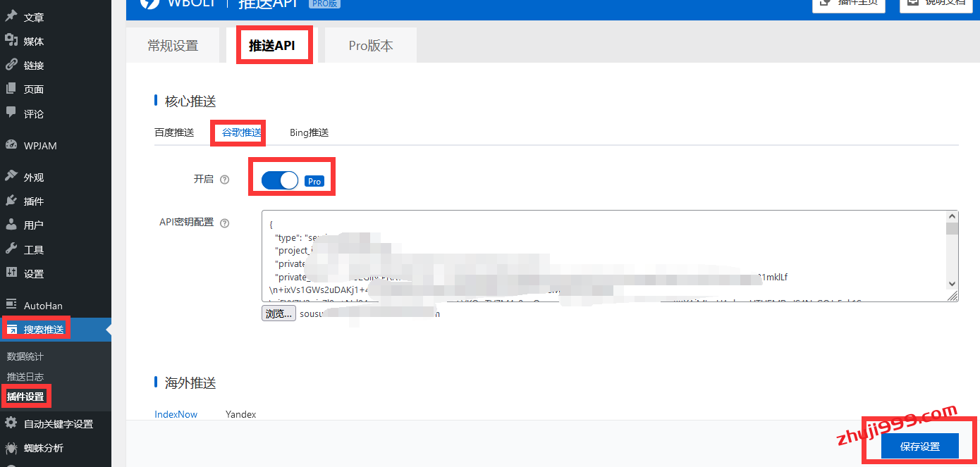The height and width of the screenshot is (467, 980).
Task: Click the textarea scrollbar up arrow
Action: click(952, 217)
